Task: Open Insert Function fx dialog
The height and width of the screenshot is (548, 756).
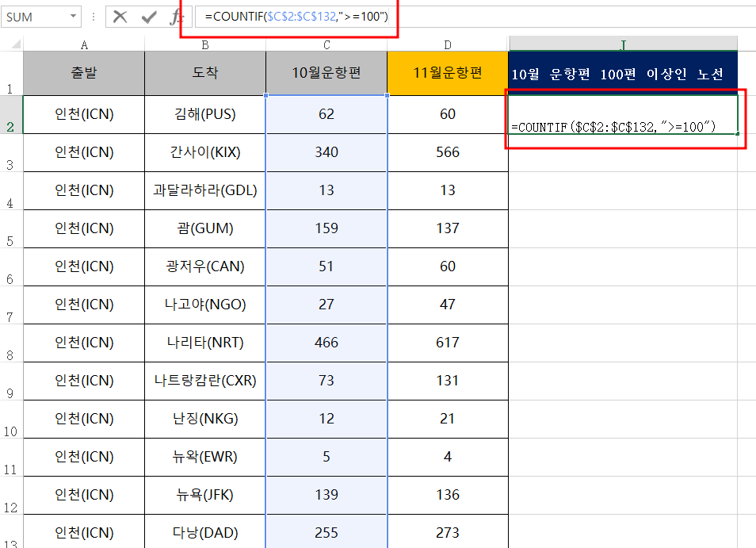Action: pos(176,17)
